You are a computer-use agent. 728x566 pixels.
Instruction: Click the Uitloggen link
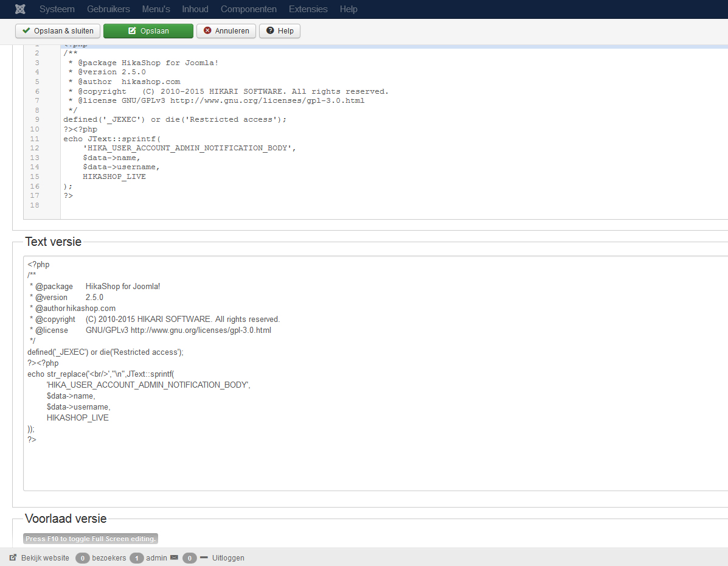(x=228, y=557)
